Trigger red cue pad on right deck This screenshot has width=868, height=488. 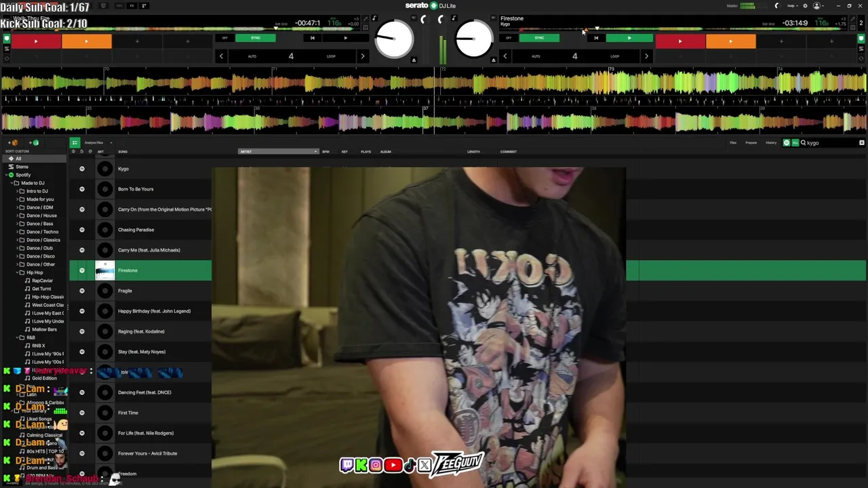click(680, 41)
